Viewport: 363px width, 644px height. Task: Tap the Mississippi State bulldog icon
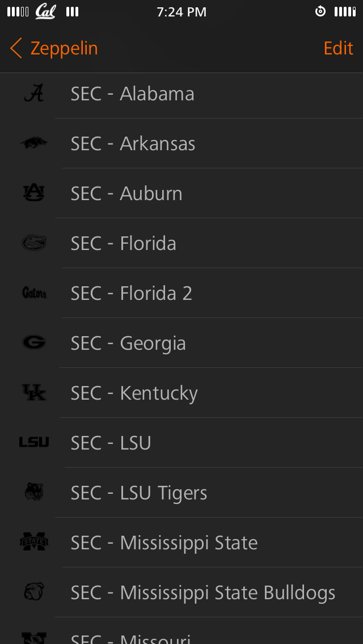pyautogui.click(x=34, y=592)
